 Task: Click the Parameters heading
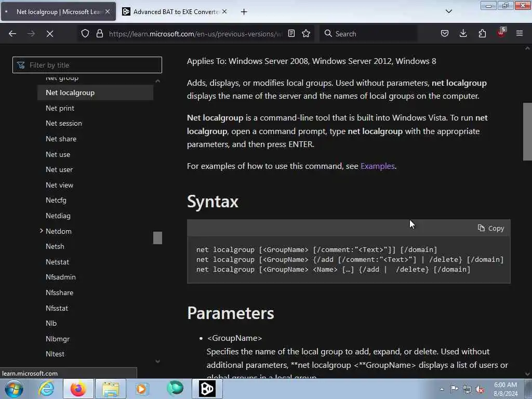pos(230,313)
